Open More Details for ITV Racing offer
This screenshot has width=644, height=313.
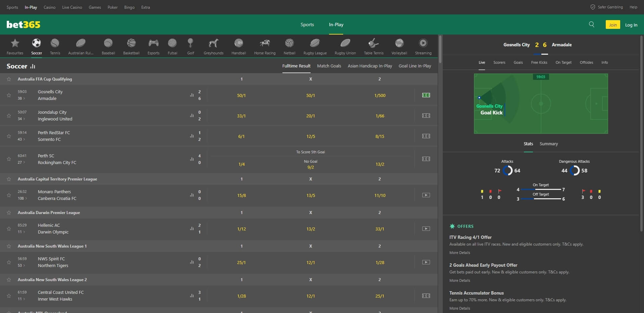click(x=460, y=253)
